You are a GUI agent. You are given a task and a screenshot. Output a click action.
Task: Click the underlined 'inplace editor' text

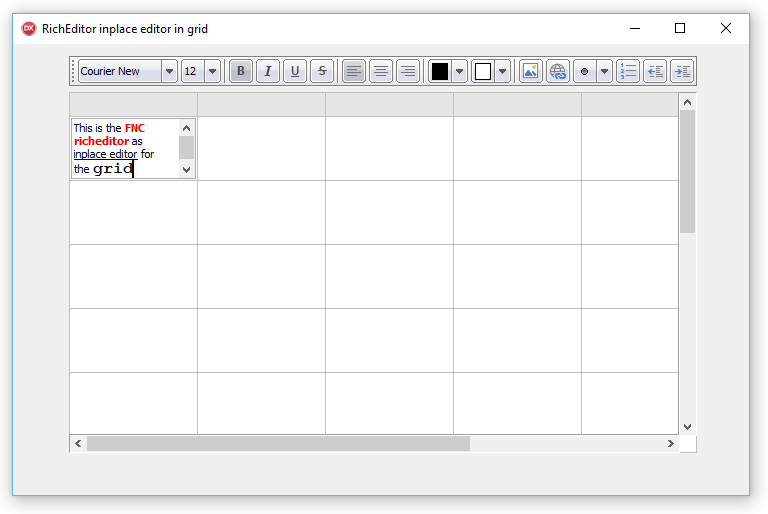tap(105, 154)
